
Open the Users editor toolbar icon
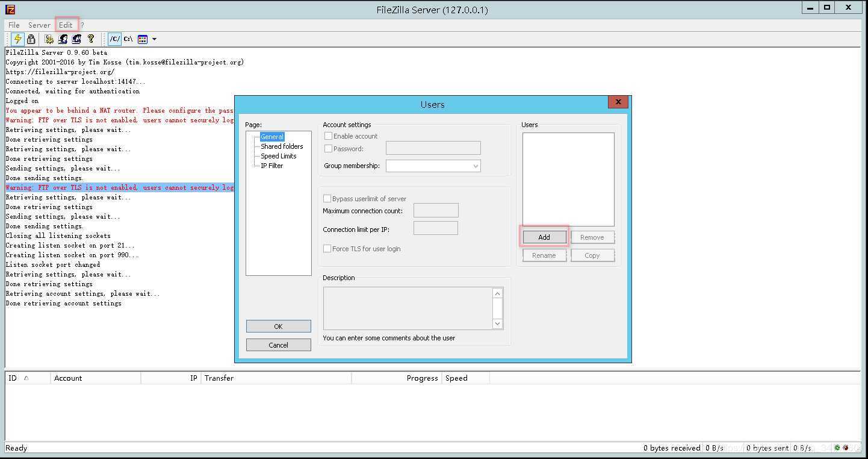(63, 39)
